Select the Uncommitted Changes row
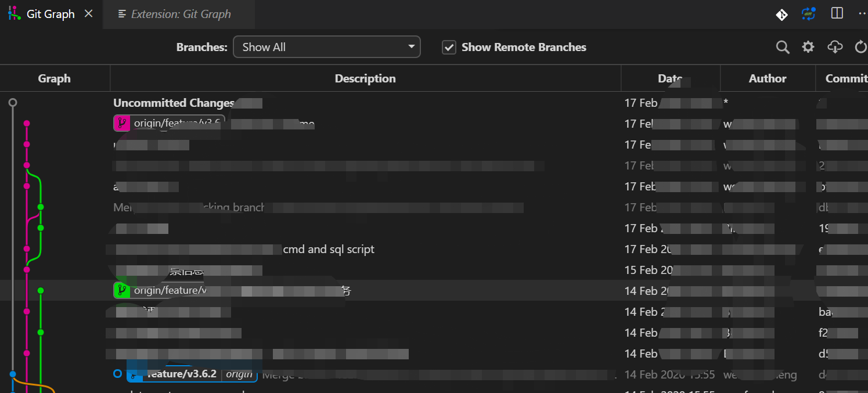Screen dimensions: 868x393 click(173, 103)
